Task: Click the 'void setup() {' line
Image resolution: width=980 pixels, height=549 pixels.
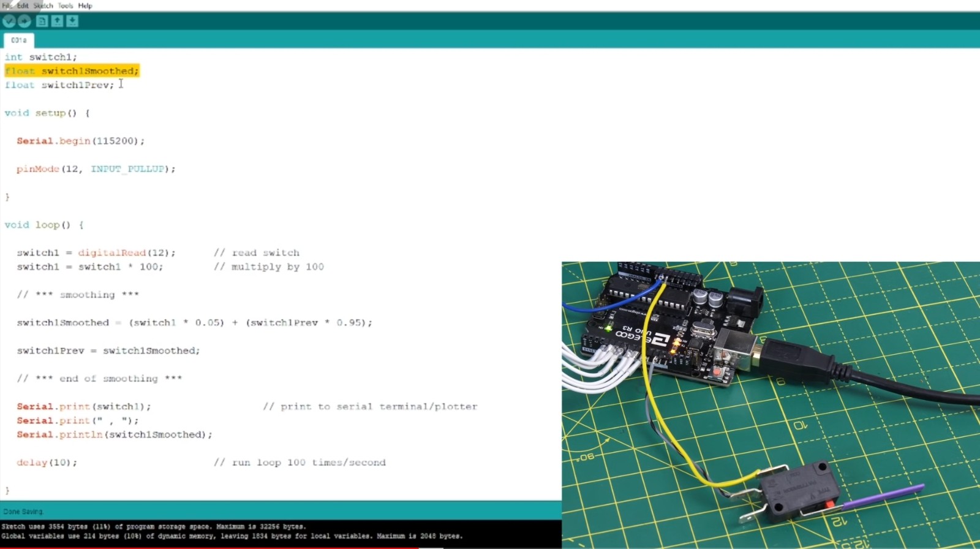Action: coord(47,113)
